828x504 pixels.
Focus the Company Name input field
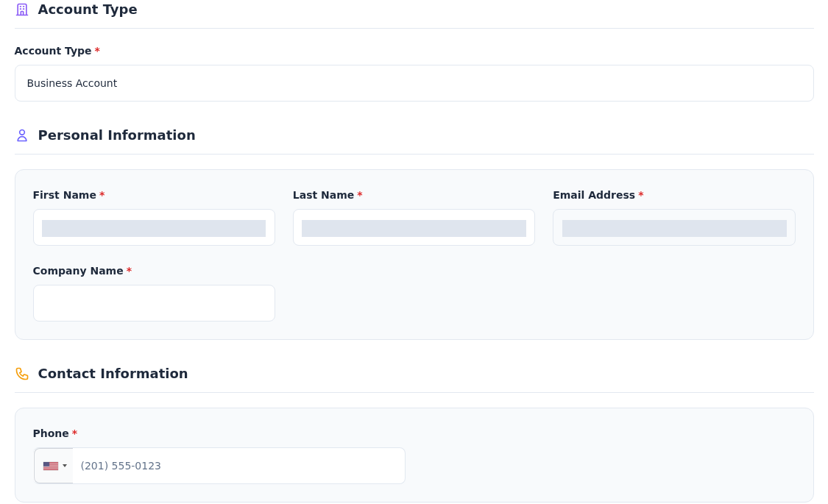point(154,303)
